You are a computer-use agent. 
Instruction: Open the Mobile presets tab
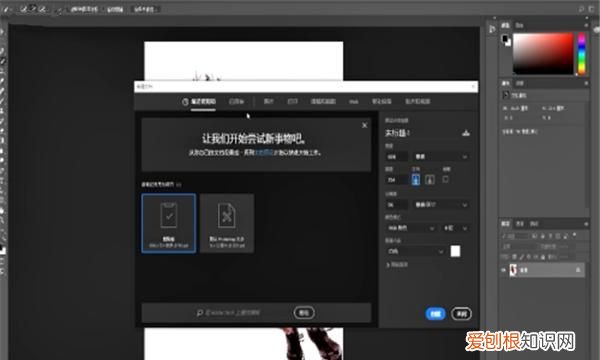click(x=382, y=101)
